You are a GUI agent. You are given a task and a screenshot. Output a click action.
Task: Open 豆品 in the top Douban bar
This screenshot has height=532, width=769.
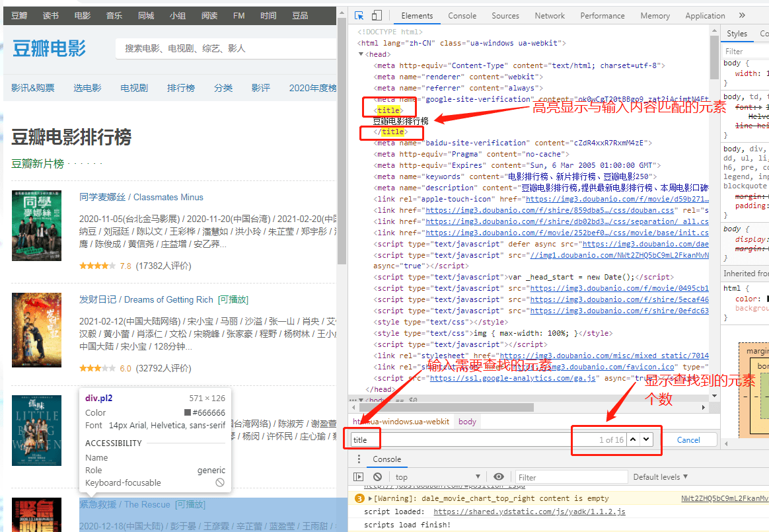[300, 16]
